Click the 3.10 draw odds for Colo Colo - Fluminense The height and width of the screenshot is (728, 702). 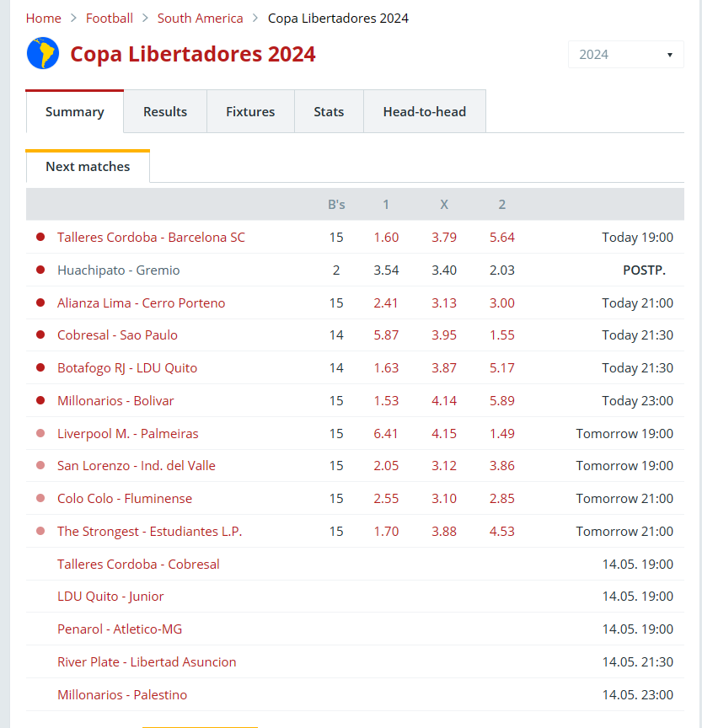coord(444,498)
